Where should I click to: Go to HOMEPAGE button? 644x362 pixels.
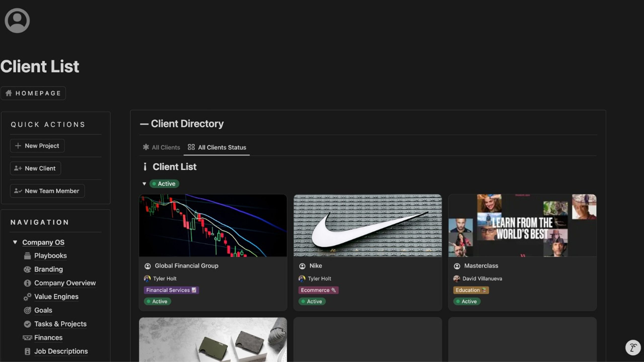pyautogui.click(x=33, y=93)
